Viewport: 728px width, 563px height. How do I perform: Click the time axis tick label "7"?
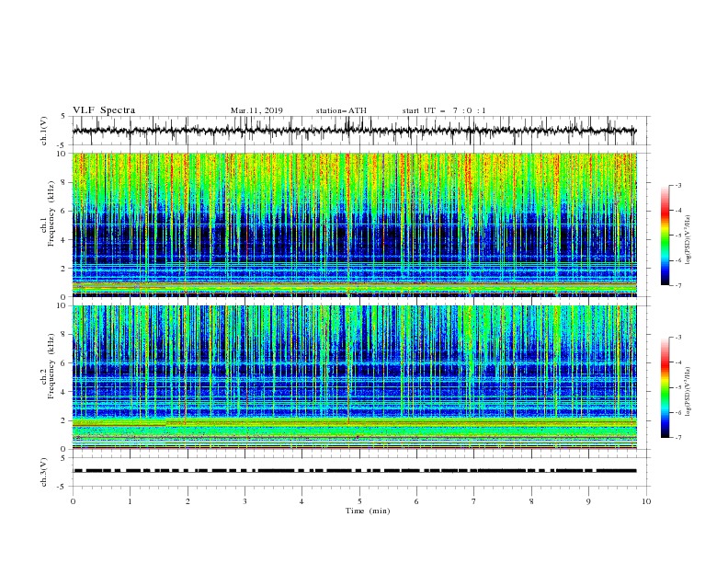pos(474,501)
